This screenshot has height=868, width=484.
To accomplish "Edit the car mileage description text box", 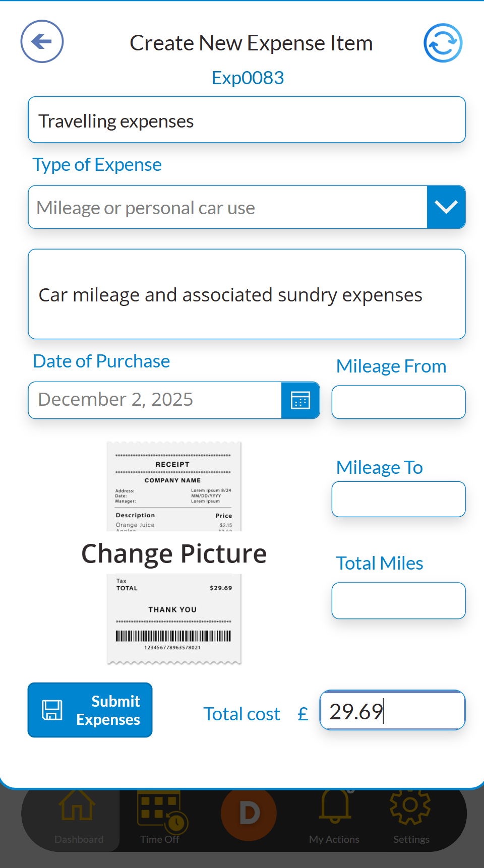I will click(x=247, y=294).
